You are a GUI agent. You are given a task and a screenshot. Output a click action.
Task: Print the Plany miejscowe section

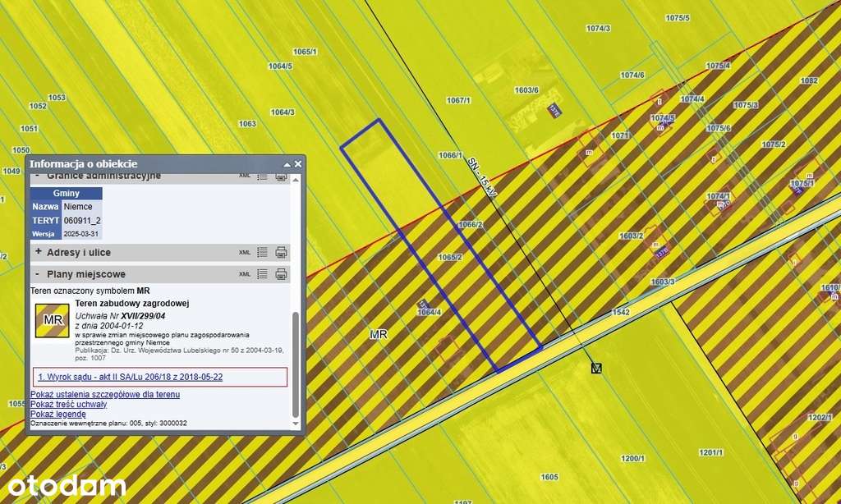point(281,274)
